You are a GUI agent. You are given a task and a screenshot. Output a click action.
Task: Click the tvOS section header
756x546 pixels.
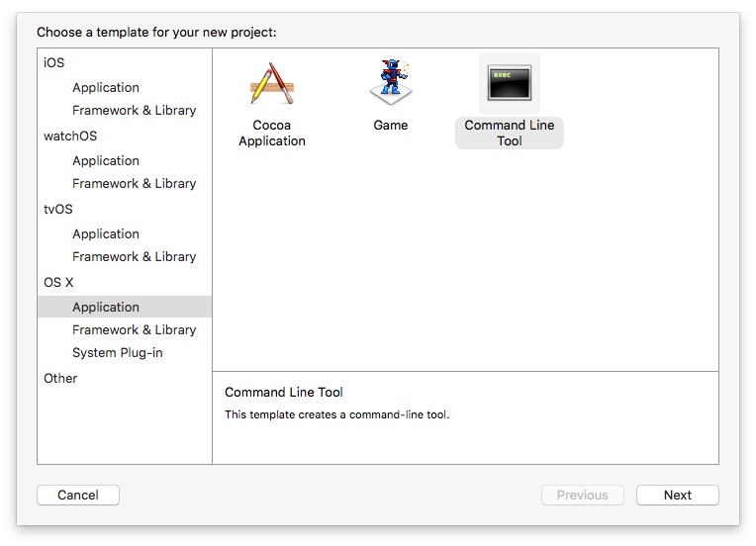[57, 209]
